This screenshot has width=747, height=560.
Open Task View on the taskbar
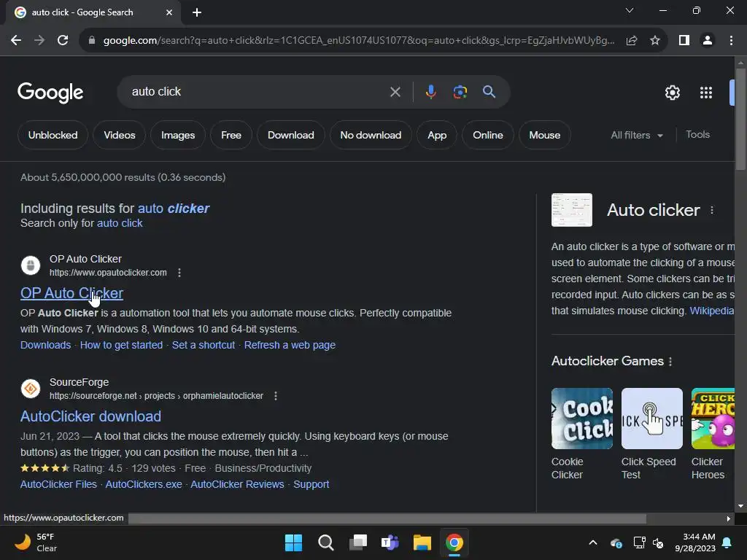point(357,542)
